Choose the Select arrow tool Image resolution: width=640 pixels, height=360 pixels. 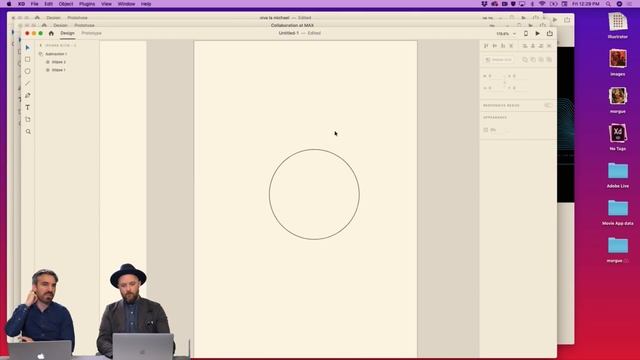pos(28,48)
